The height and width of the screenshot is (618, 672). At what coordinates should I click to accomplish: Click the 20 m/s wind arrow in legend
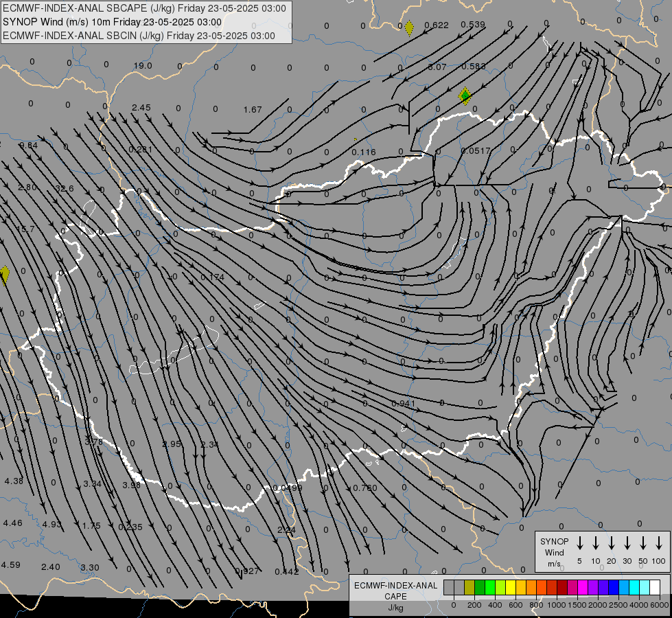tap(612, 543)
